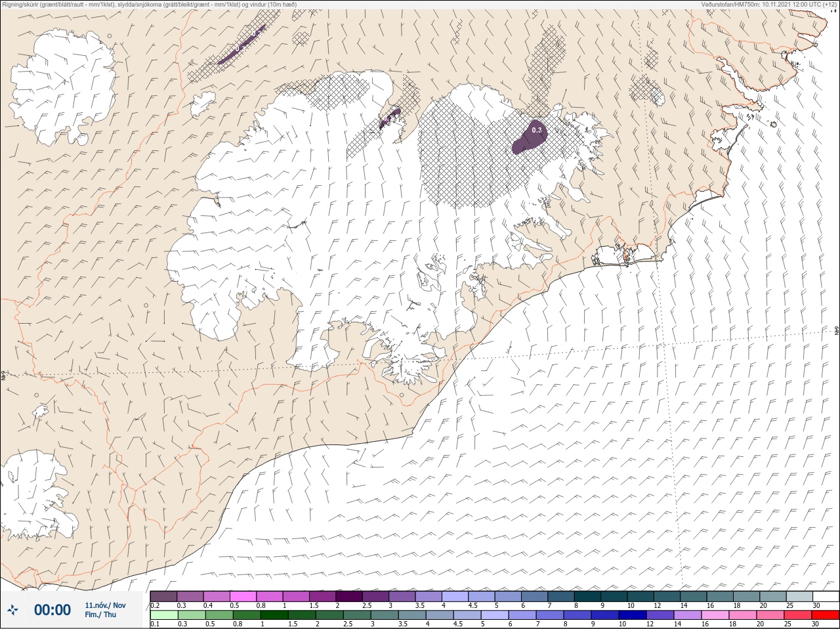Select the dark purple 2 mm snow swatch

349,596
